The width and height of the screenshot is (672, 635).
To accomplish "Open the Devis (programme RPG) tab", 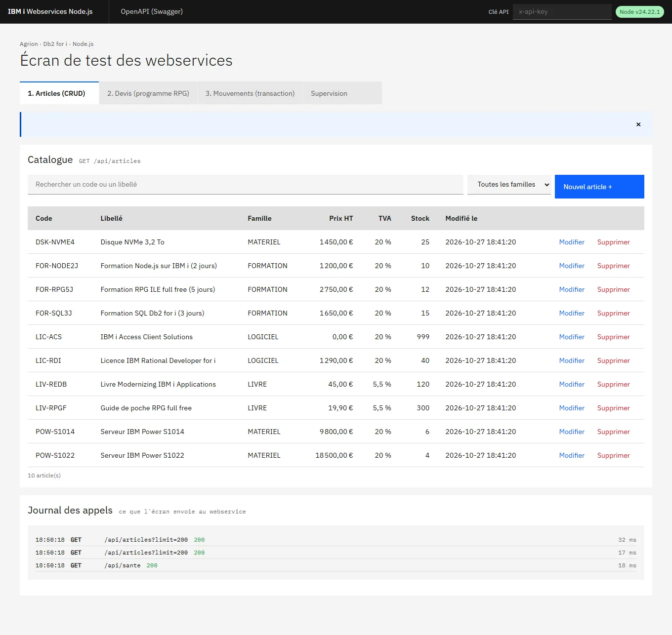I will point(148,93).
